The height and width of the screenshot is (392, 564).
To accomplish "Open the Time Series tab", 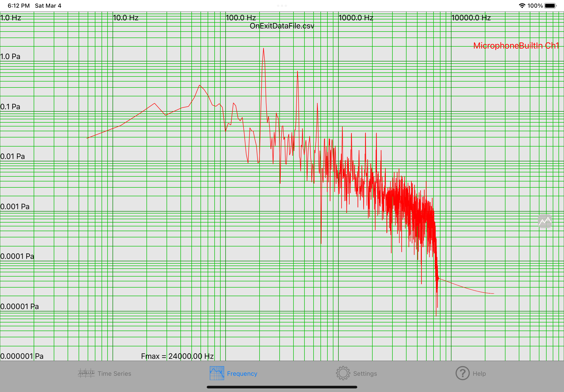I will (104, 373).
